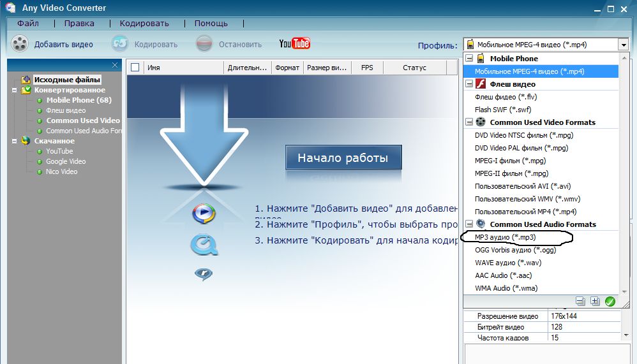Click the Статус column header
This screenshot has height=364, width=637.
pyautogui.click(x=414, y=68)
